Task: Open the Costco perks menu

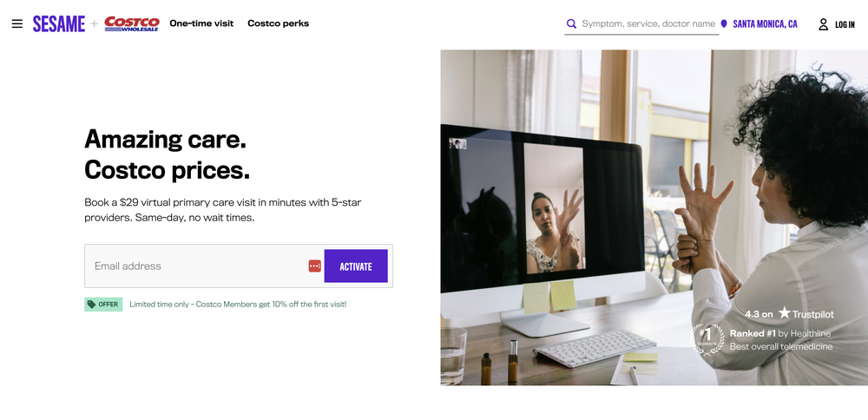Action: pyautogui.click(x=278, y=23)
